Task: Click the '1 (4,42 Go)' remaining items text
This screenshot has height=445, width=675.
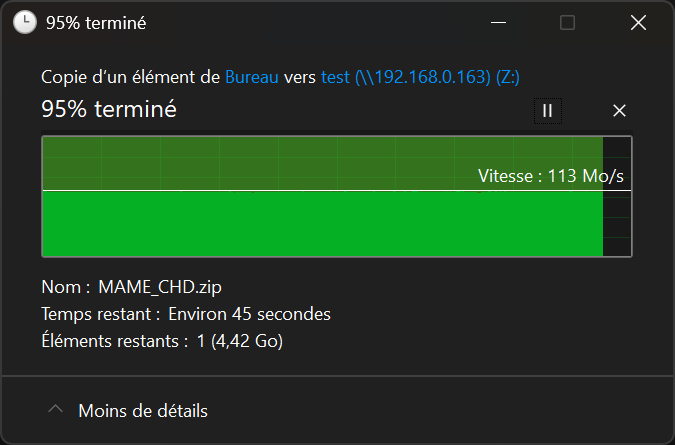Action: tap(239, 341)
